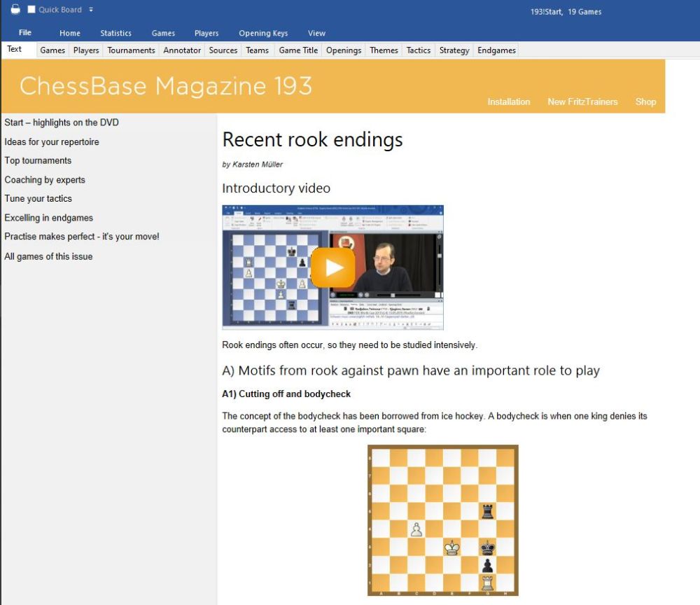This screenshot has width=700, height=605.
Task: Click the Installation link in banner
Action: pos(508,102)
